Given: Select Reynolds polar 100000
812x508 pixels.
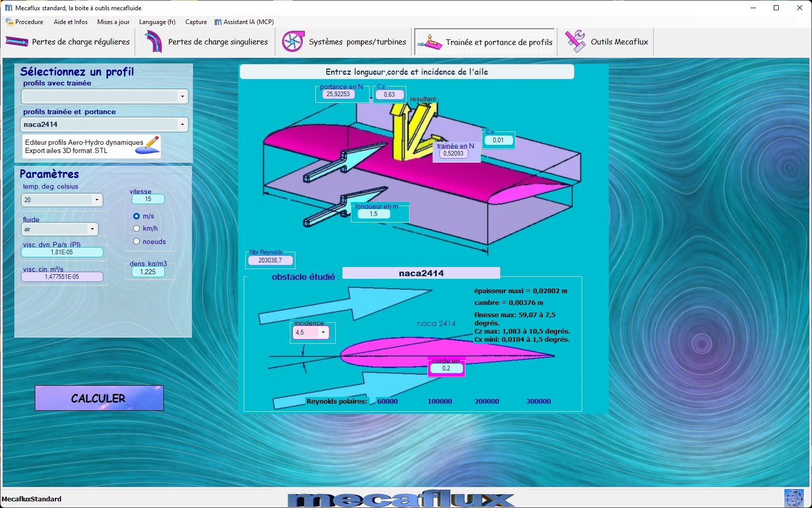Looking at the screenshot, I should click(x=440, y=402).
